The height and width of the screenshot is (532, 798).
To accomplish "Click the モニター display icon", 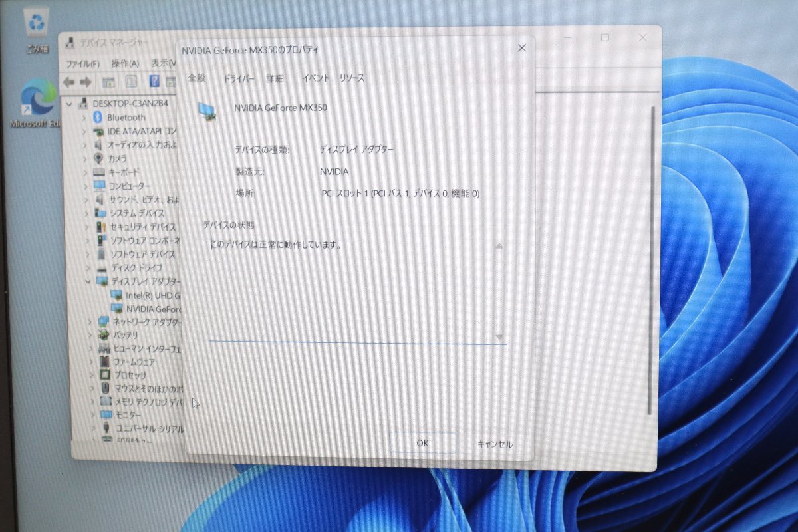I will coord(106,415).
